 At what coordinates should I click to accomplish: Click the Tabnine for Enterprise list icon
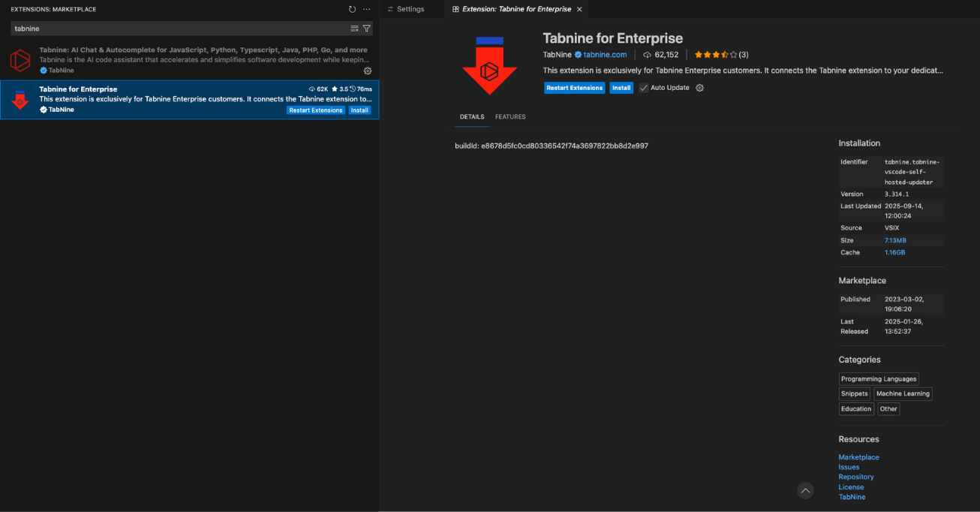click(x=20, y=100)
